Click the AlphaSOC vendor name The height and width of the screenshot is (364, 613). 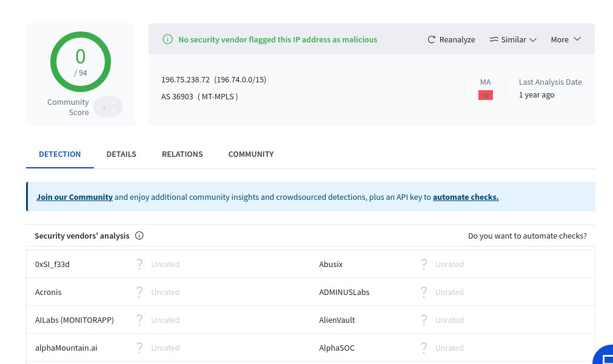tap(337, 348)
